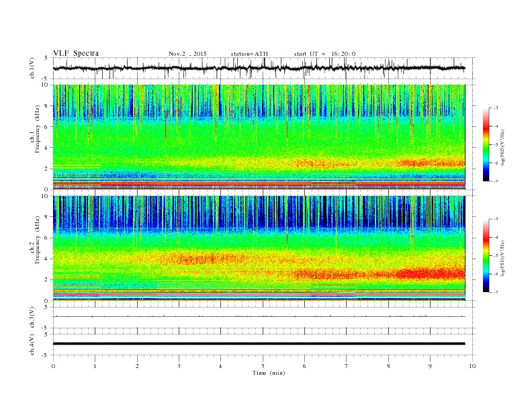This screenshot has width=532, height=411.
Task: Click the "ch.3(V)" axis label
Action: coord(32,318)
